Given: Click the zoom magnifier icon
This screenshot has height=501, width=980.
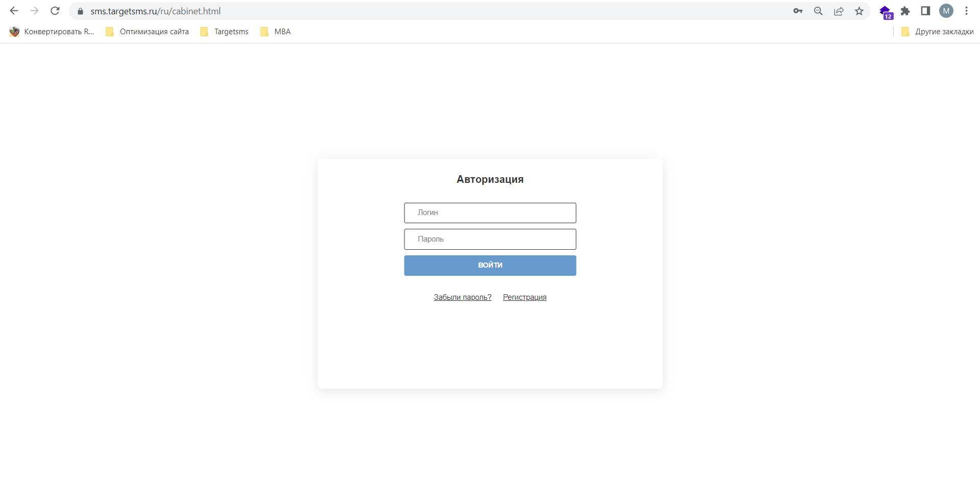Looking at the screenshot, I should [818, 11].
